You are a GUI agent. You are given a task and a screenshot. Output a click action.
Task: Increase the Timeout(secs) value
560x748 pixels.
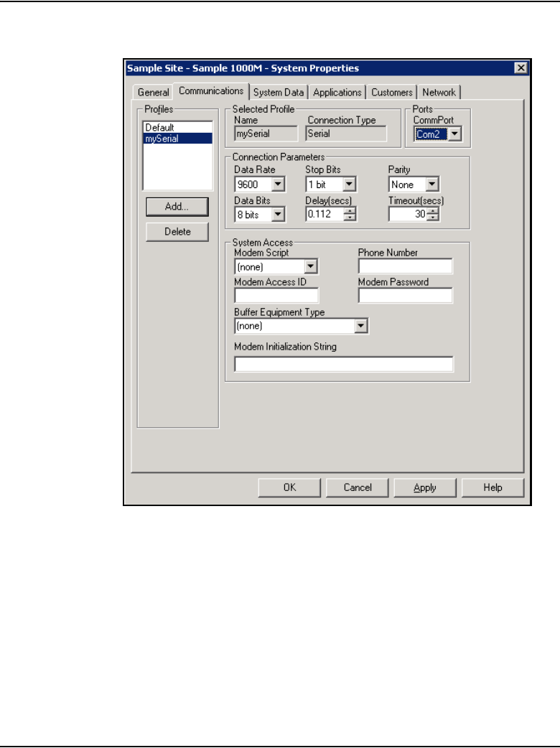433,211
